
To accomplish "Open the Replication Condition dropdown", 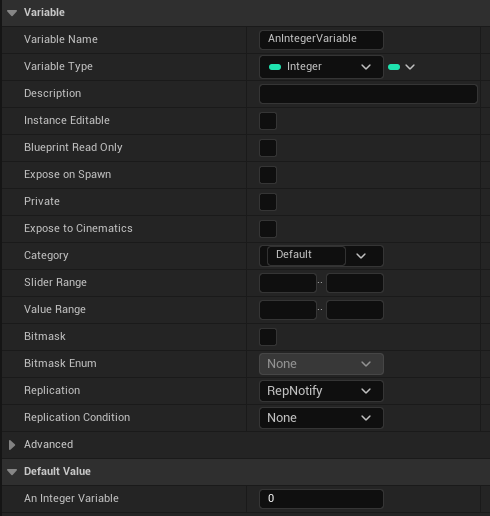I will (321, 418).
